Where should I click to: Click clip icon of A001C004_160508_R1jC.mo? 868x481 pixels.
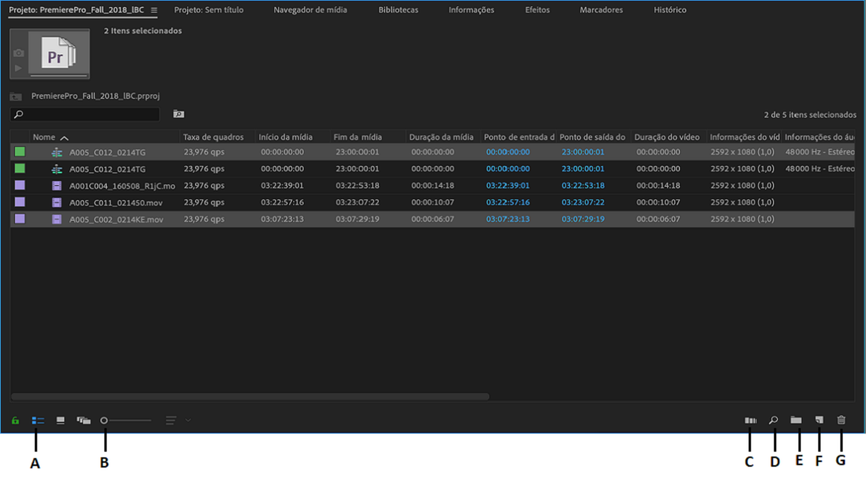[x=56, y=186]
